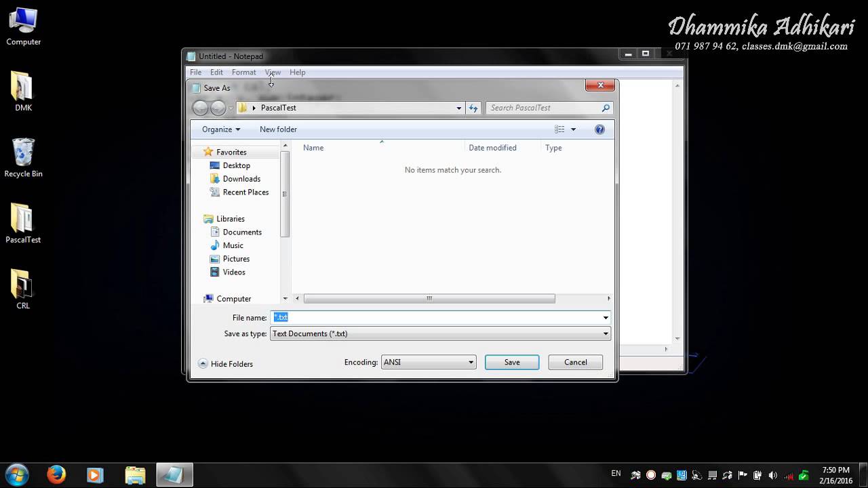Open the Notepad View menu
This screenshot has height=488, width=868.
pyautogui.click(x=273, y=73)
